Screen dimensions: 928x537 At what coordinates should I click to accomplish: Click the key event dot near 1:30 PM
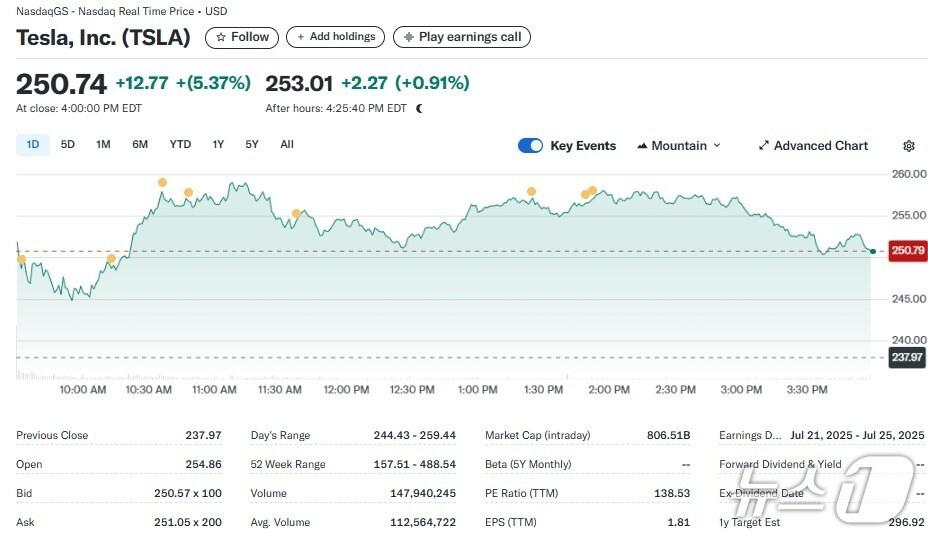531,191
